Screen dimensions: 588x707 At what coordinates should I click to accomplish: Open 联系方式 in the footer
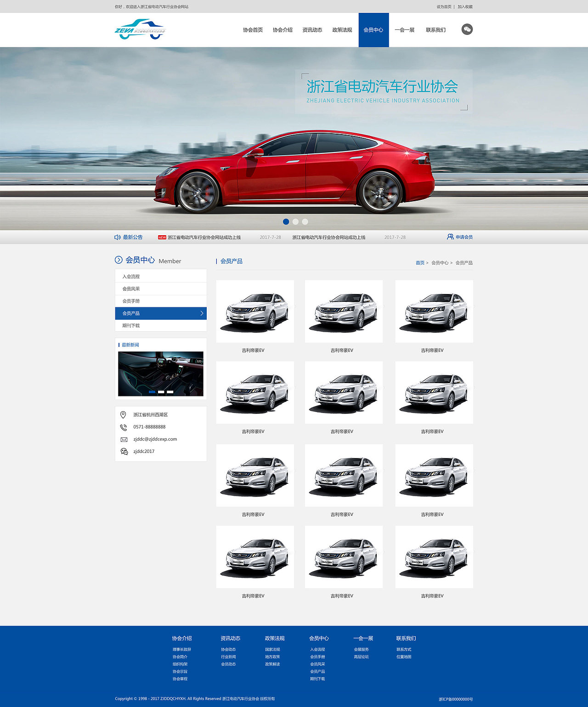point(404,650)
